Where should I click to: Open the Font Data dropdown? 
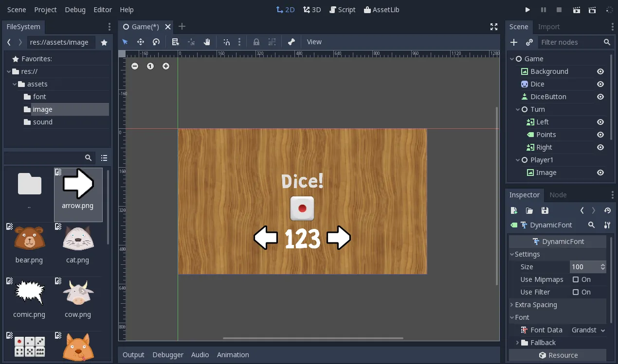588,330
